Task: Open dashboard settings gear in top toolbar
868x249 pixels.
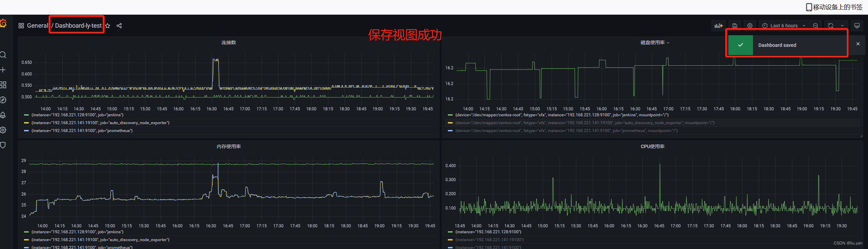Action: tap(750, 26)
